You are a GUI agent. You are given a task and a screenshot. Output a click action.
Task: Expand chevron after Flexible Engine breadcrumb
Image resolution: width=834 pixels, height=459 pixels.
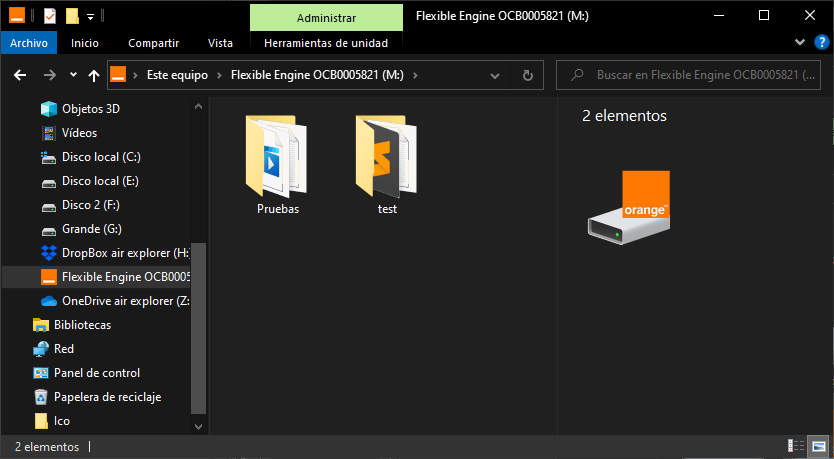click(x=415, y=75)
